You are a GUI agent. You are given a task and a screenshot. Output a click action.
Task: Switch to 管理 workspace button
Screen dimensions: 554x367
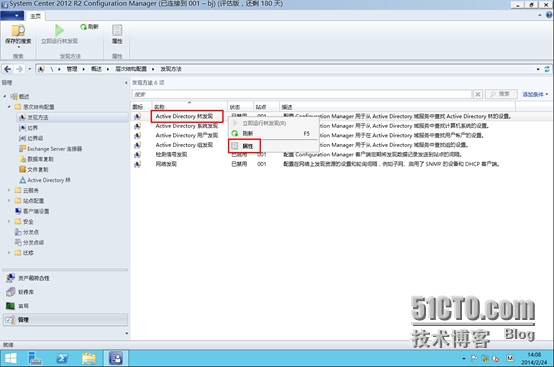tap(65, 320)
